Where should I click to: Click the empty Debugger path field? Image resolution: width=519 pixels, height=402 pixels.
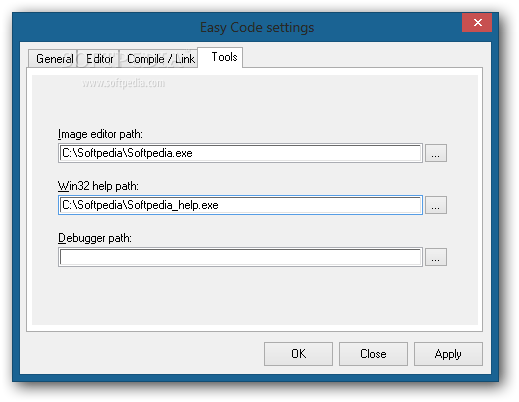[x=240, y=257]
